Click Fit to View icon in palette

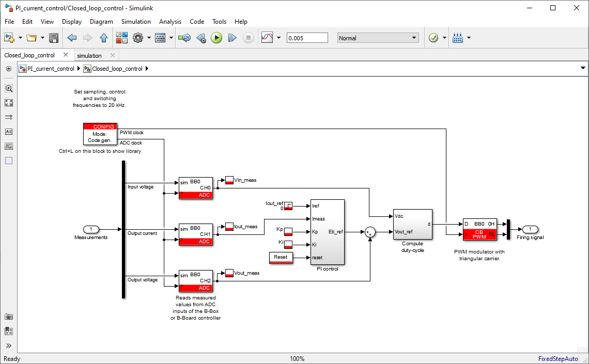(x=9, y=103)
